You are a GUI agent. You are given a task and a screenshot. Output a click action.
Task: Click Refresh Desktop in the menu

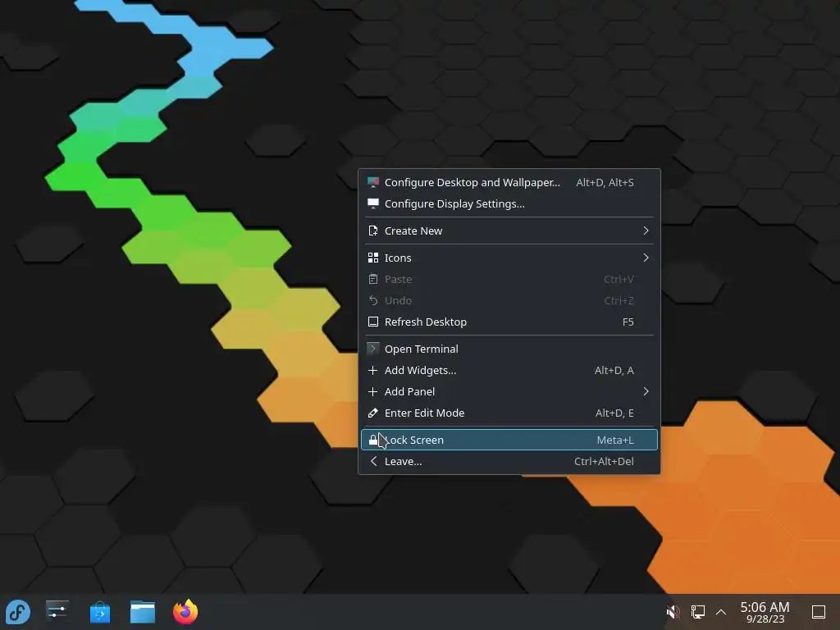[x=509, y=322]
